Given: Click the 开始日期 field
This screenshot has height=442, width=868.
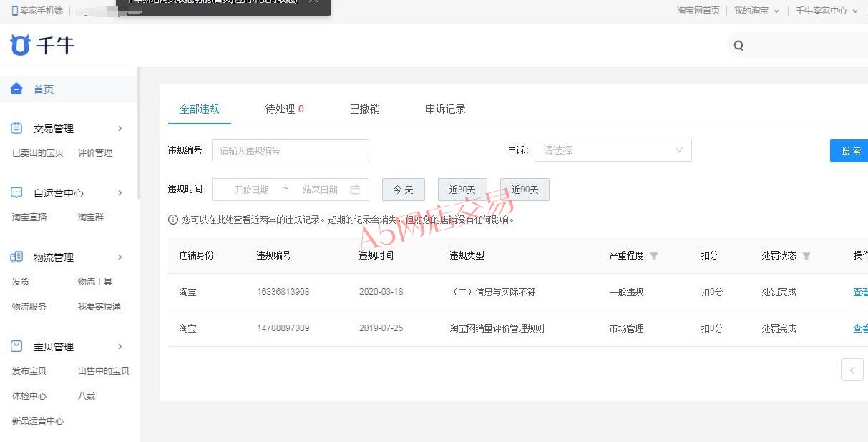Looking at the screenshot, I should click(x=252, y=190).
